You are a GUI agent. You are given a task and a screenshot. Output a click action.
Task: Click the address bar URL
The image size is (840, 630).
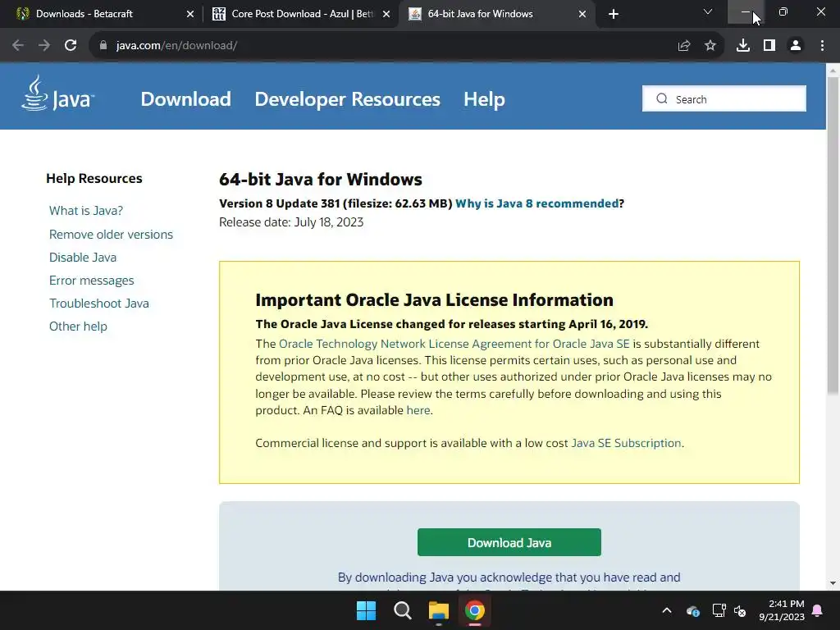176,46
